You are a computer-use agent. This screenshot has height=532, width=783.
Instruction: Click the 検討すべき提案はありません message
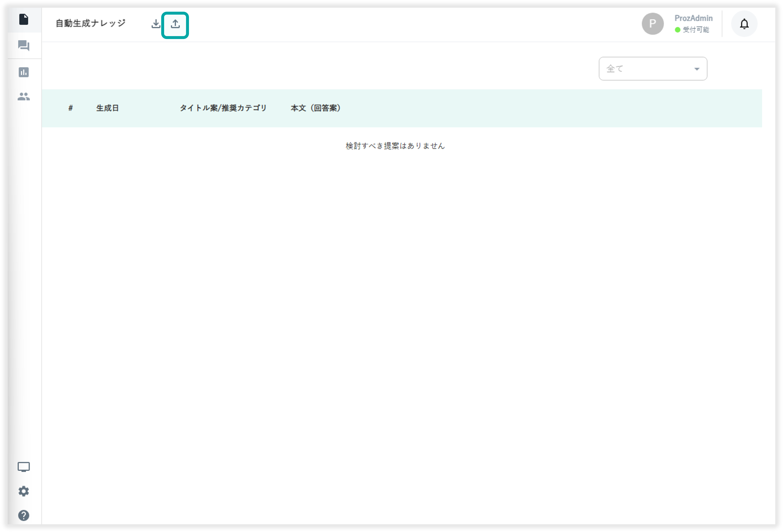pos(395,146)
